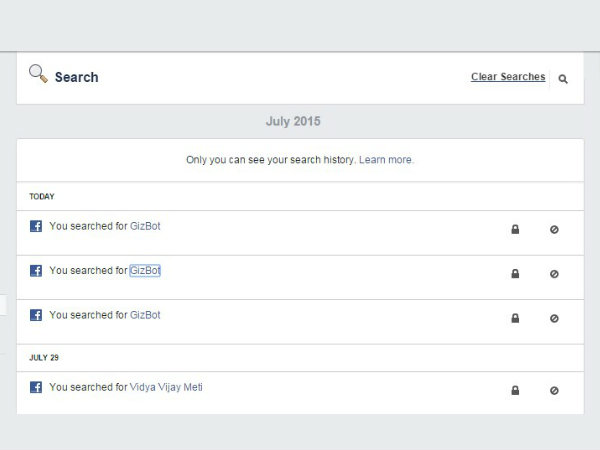The width and height of the screenshot is (600, 450).
Task: Open the privacy lock dropdown on the first GizBot entry
Action: 515,230
